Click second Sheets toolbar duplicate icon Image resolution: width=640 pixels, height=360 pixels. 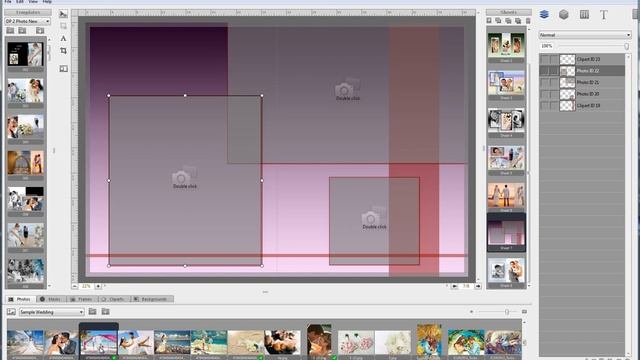(x=498, y=20)
